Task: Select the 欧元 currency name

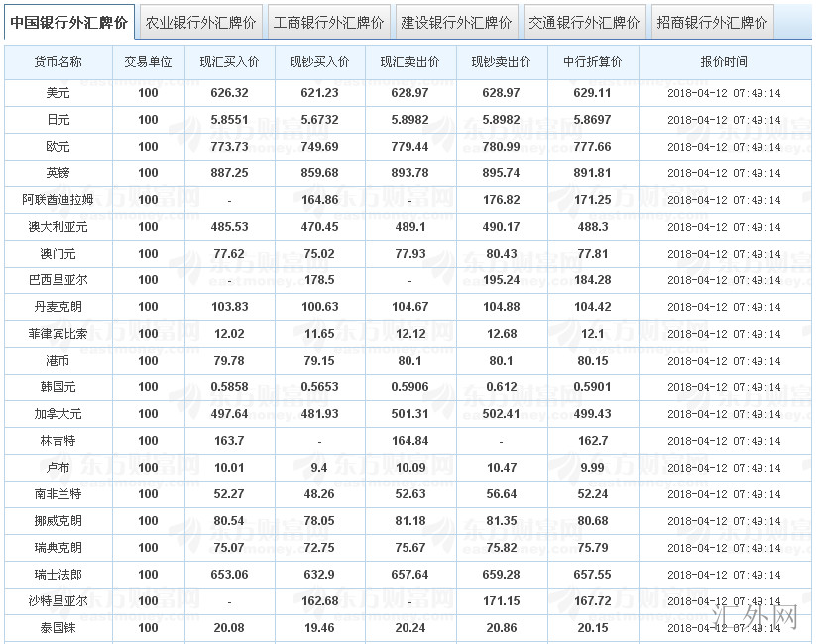Action: tap(58, 147)
